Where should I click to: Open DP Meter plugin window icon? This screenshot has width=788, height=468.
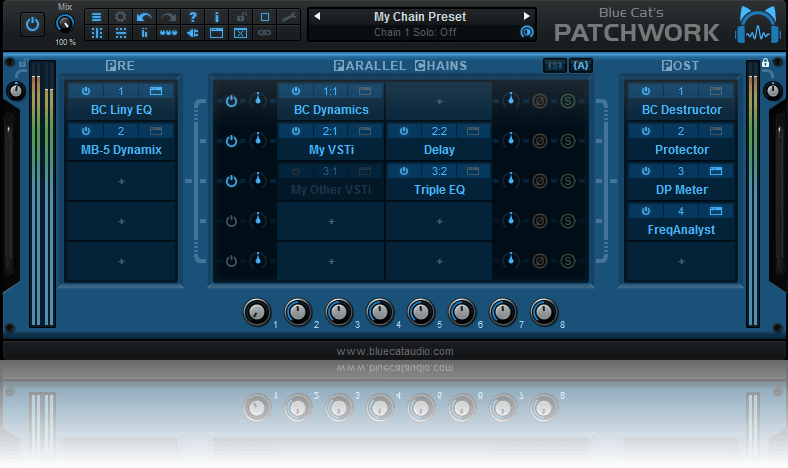716,171
